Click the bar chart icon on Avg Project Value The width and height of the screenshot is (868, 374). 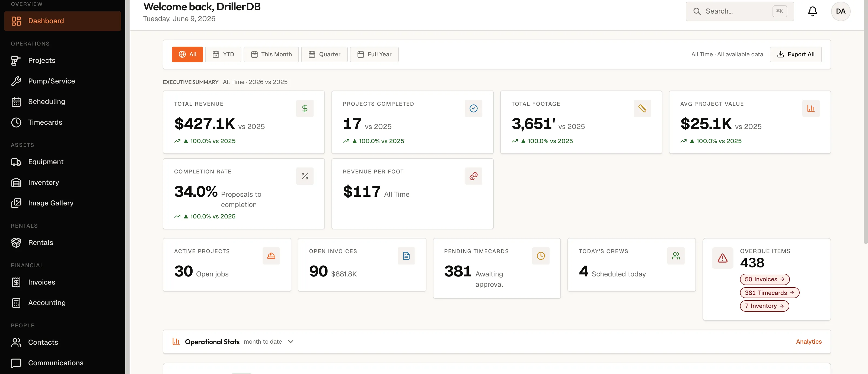(811, 108)
